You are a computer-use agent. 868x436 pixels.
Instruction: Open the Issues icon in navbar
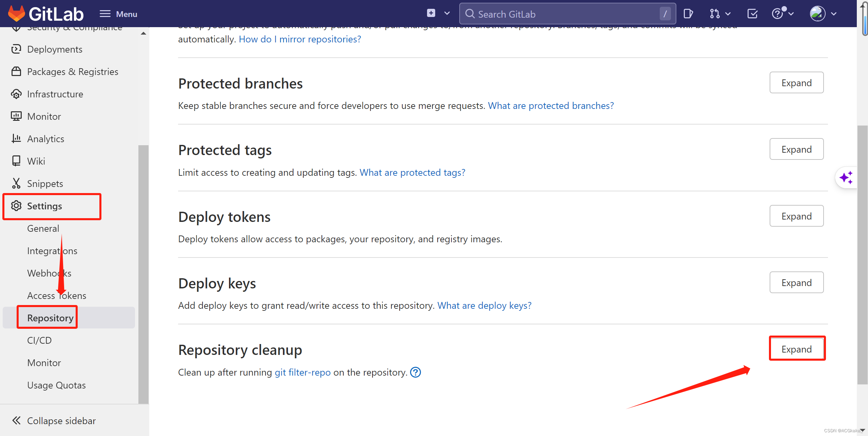point(688,14)
